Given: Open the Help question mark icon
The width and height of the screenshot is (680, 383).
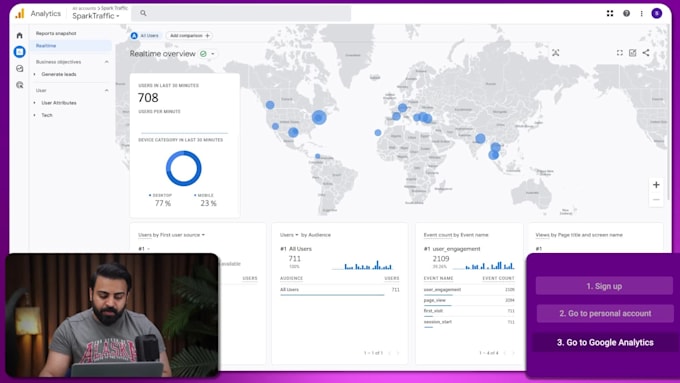Looking at the screenshot, I should [x=626, y=13].
